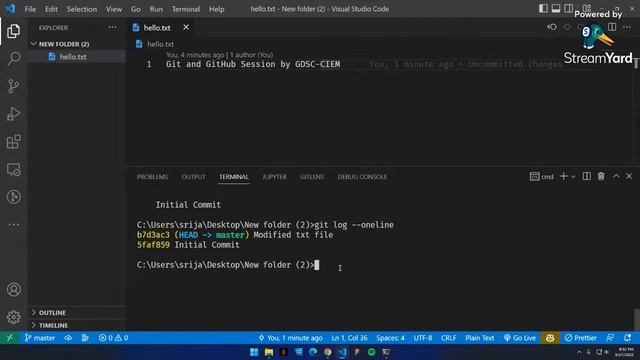Open Remote Explorer in activity bar

(x=13, y=169)
